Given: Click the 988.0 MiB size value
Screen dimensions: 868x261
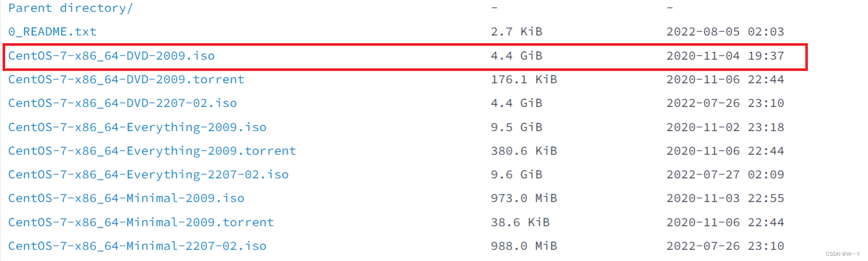Looking at the screenshot, I should point(524,246).
